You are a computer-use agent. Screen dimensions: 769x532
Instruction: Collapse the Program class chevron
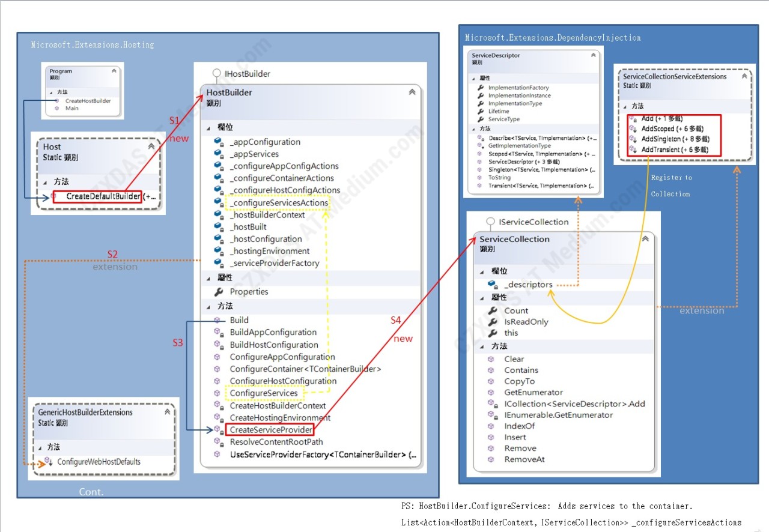pos(114,71)
